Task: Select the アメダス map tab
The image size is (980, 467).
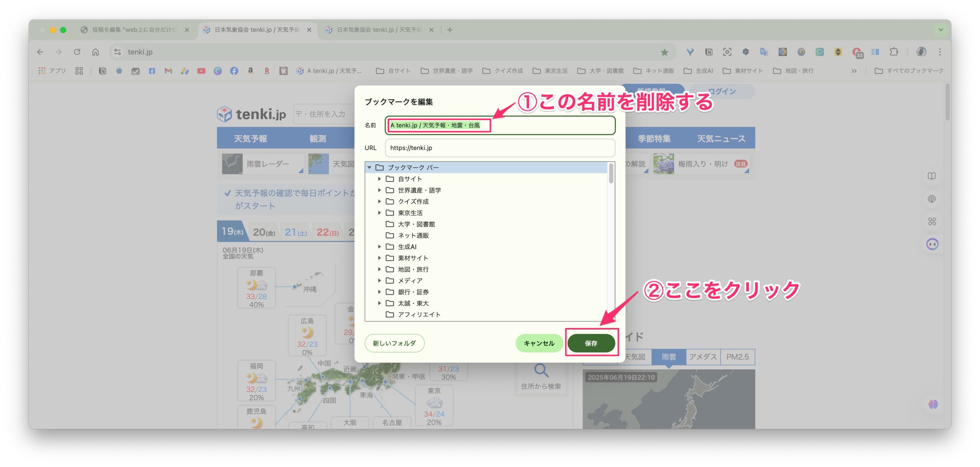Action: 703,357
